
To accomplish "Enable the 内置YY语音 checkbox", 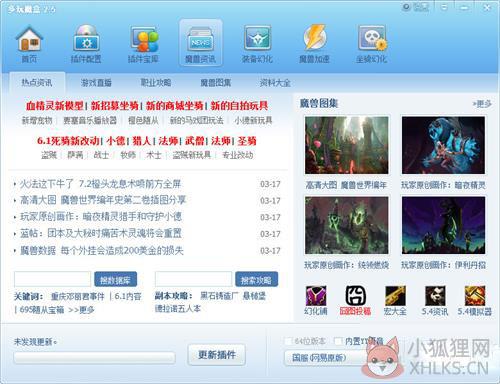I will [338, 341].
